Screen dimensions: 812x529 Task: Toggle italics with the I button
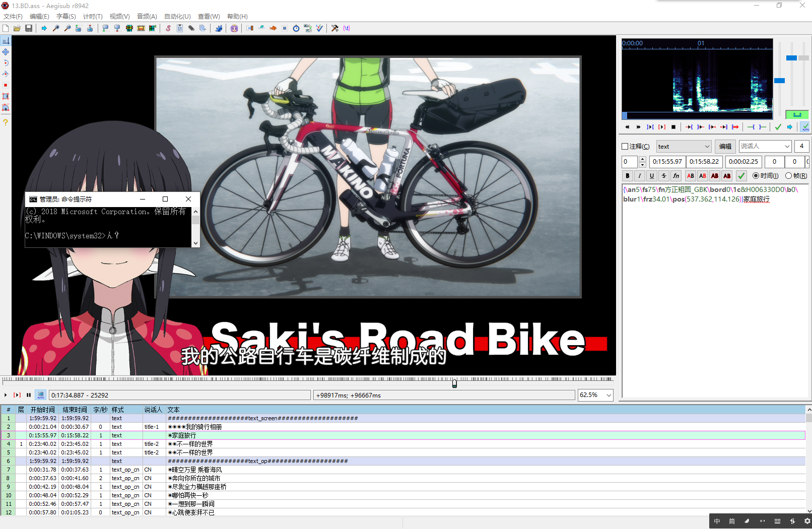point(640,176)
